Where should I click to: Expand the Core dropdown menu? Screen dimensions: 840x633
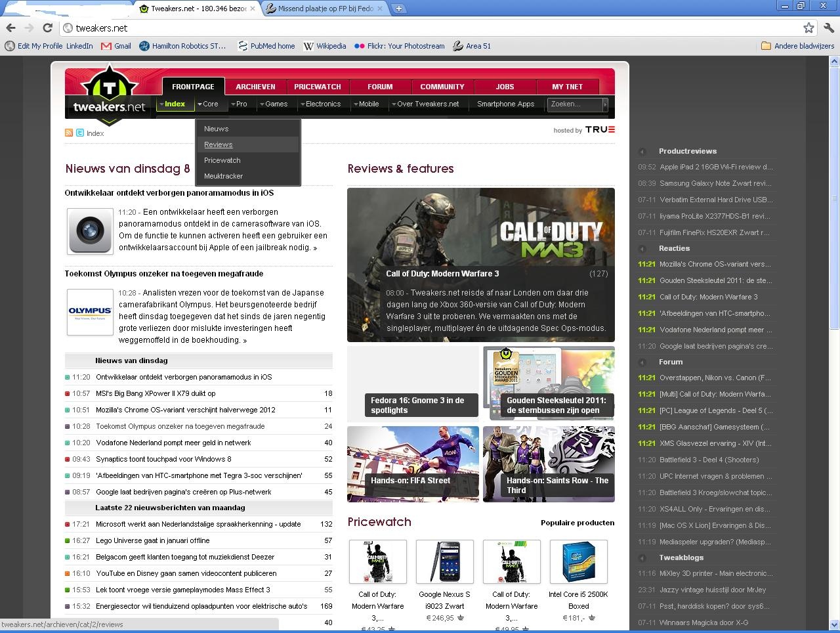[x=199, y=104]
